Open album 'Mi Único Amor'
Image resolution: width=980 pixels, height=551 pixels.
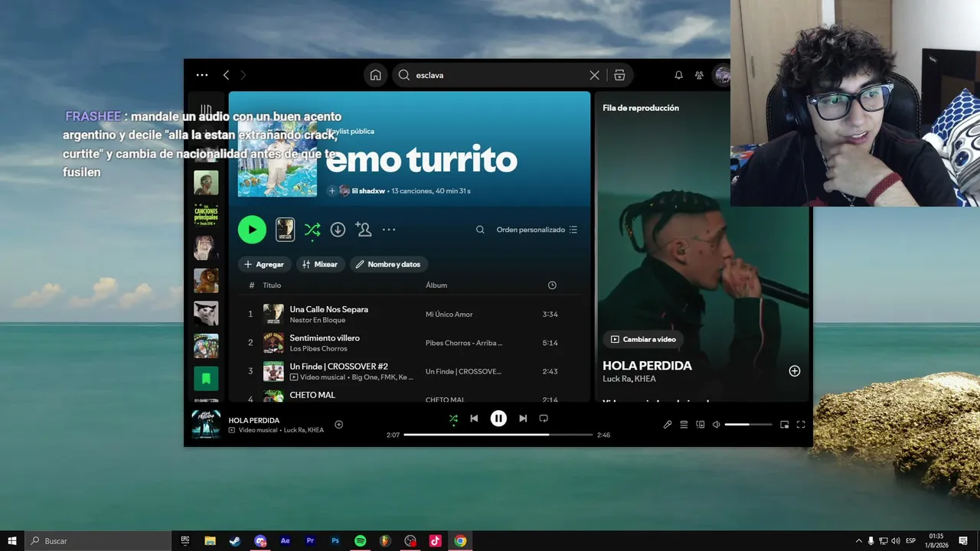(x=449, y=315)
